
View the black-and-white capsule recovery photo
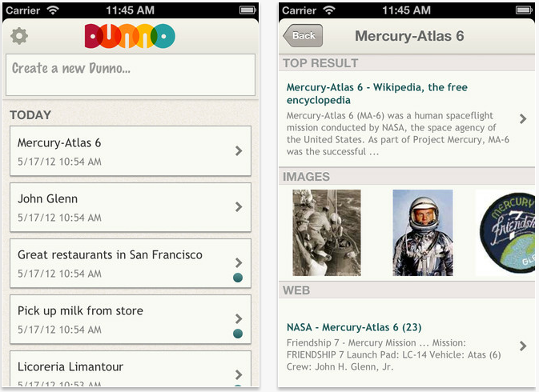(x=327, y=233)
